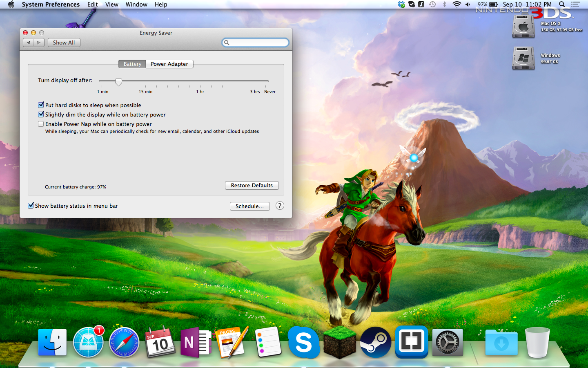
Task: Click the checkmark status icon in menu bar
Action: click(412, 4)
